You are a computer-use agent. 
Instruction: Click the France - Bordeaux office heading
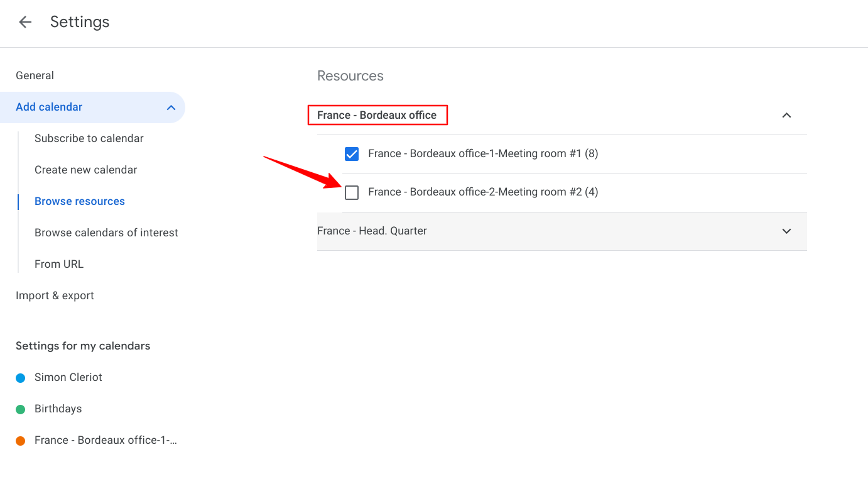(377, 115)
